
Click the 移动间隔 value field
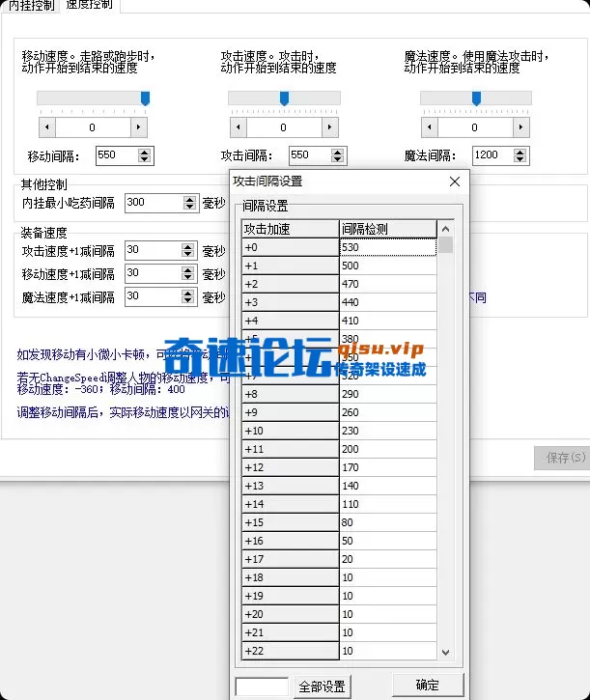[x=116, y=155]
